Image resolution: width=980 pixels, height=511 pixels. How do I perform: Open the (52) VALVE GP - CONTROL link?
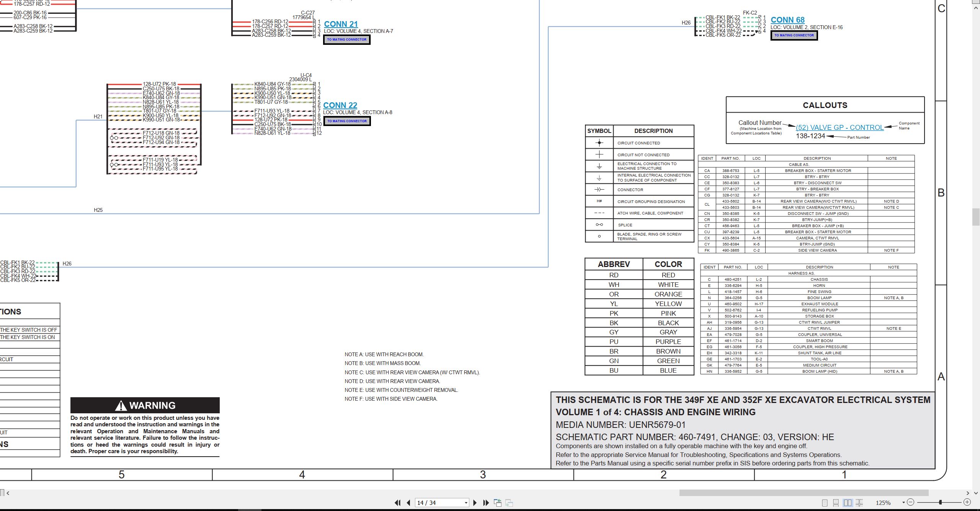click(x=840, y=128)
